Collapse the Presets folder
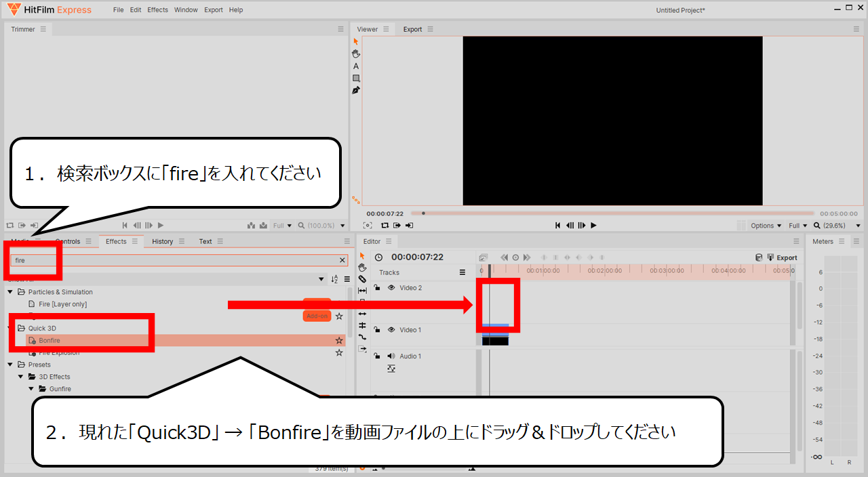Viewport: 868px width, 477px height. 10,365
